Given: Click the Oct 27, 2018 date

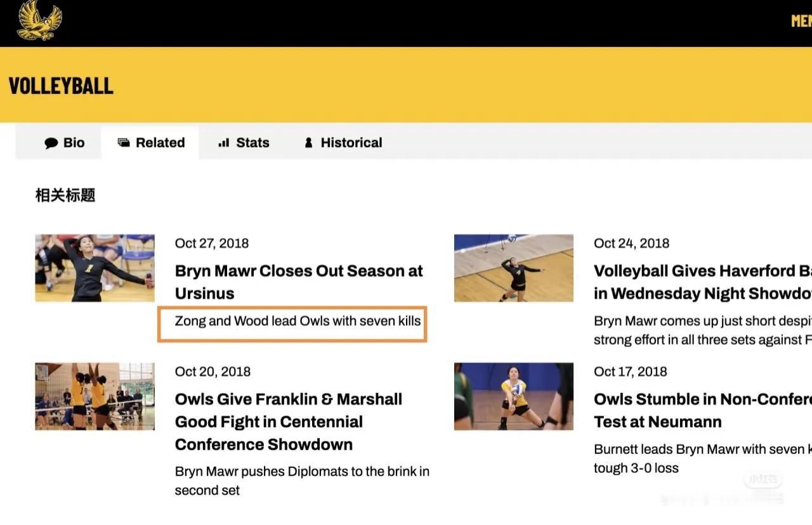Looking at the screenshot, I should [x=212, y=243].
